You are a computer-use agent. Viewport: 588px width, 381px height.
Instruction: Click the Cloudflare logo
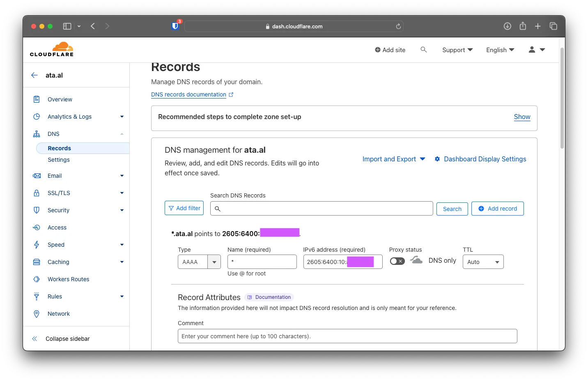[52, 49]
